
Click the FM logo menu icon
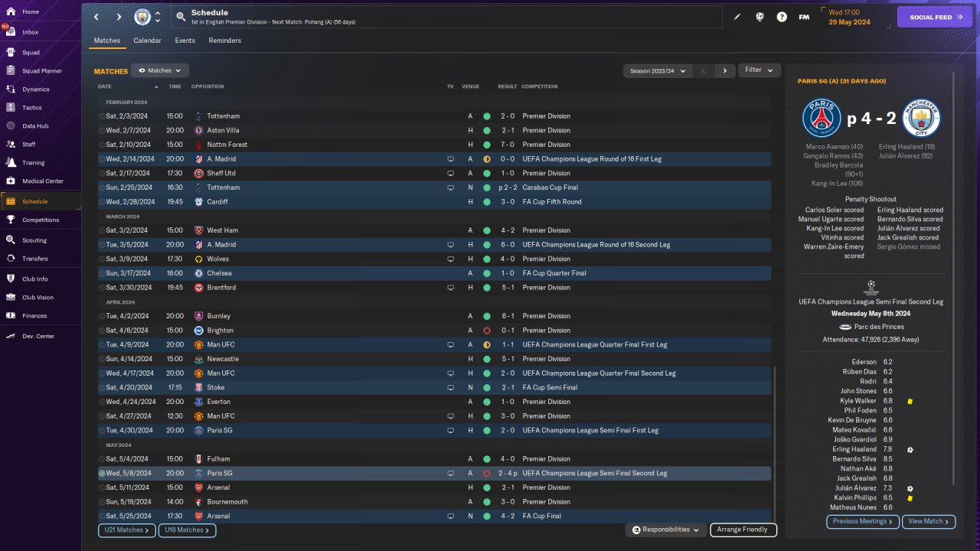coord(804,17)
